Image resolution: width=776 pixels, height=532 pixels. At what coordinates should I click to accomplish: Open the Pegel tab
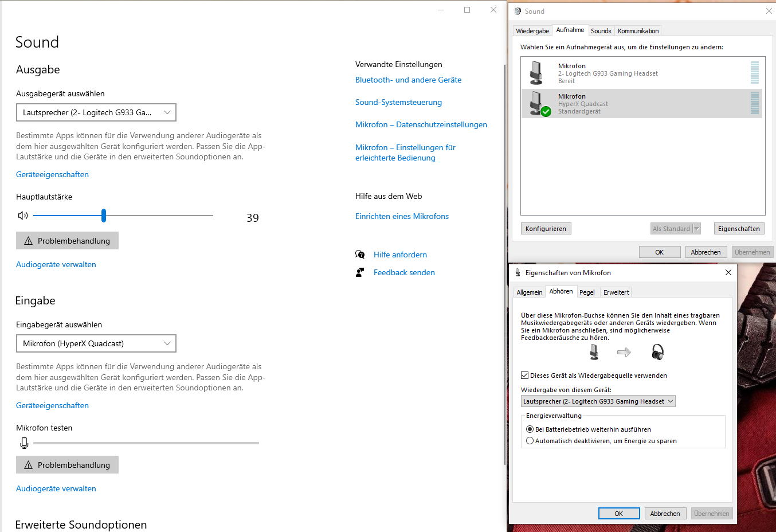click(x=587, y=292)
